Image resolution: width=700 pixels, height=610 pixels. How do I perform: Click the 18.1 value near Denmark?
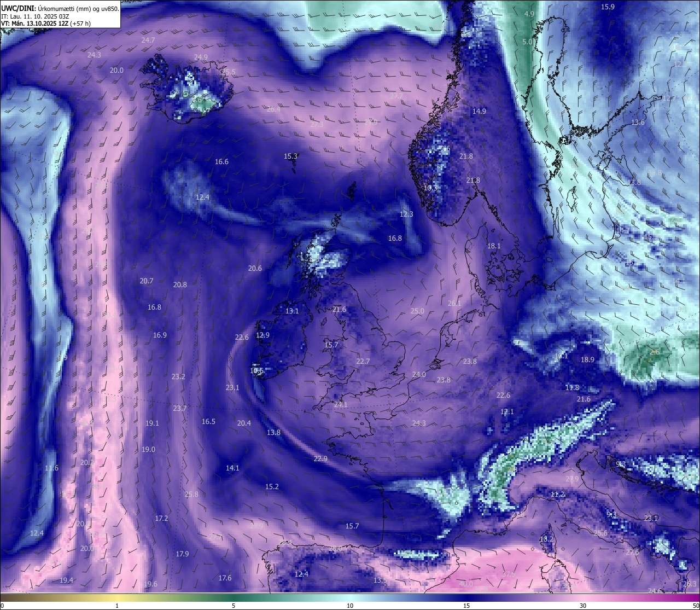[x=494, y=246]
